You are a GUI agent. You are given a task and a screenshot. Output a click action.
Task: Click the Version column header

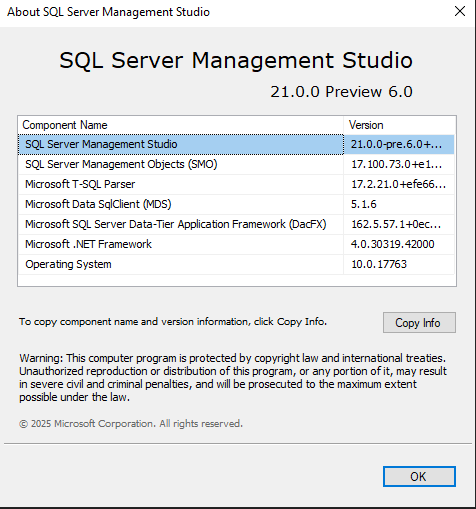coord(399,125)
